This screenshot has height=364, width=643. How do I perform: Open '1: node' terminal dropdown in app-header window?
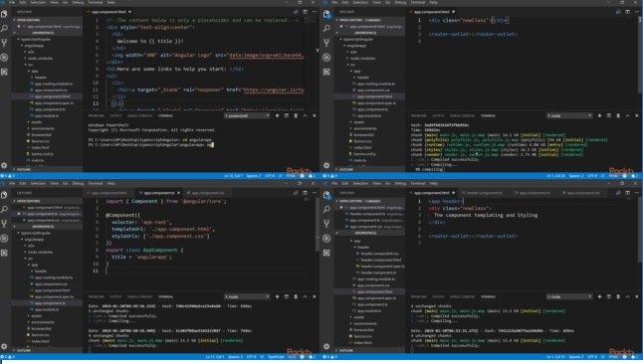pyautogui.click(x=569, y=296)
